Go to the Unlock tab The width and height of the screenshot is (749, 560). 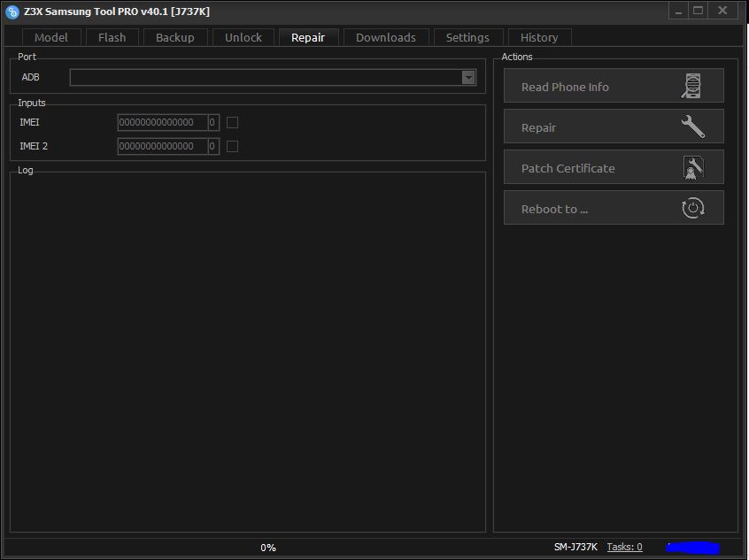[243, 37]
